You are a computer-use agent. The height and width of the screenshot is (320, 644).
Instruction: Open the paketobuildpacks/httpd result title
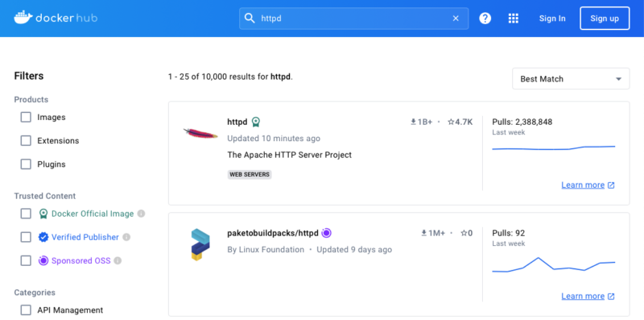273,233
